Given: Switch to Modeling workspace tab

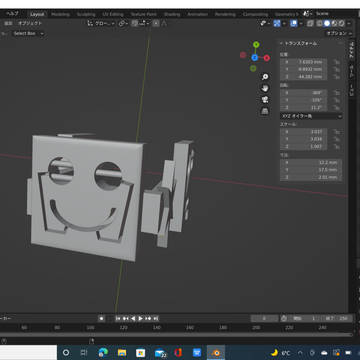Looking at the screenshot, I should (61, 14).
